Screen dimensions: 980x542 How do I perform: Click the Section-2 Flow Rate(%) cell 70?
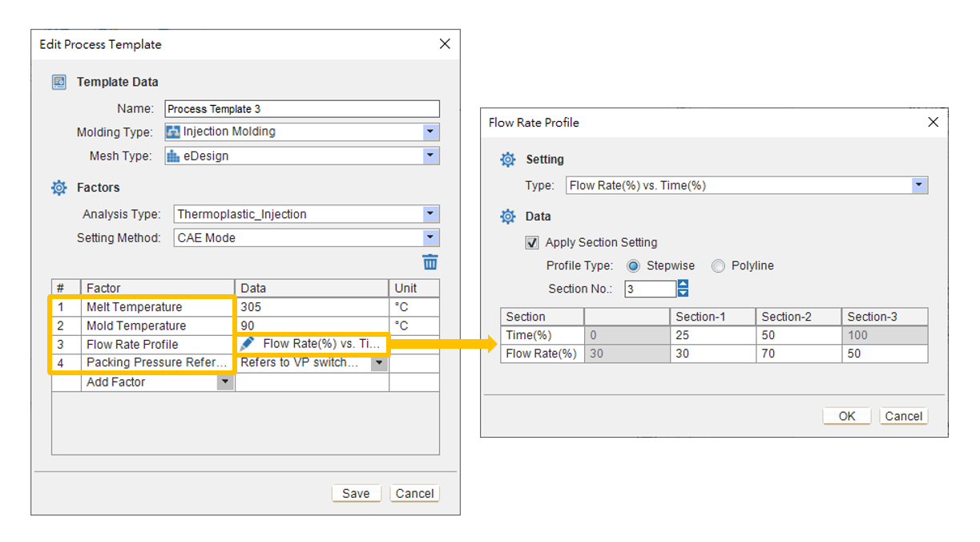tap(799, 354)
